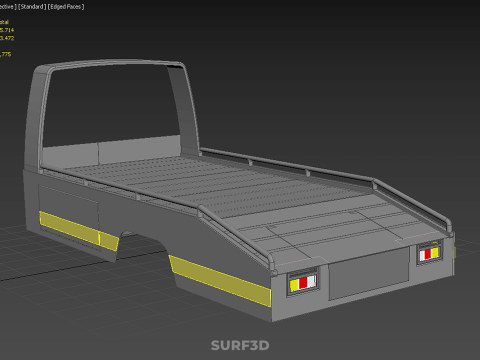
Task: Select the statistics value ending 5.714
Action: pos(7,30)
